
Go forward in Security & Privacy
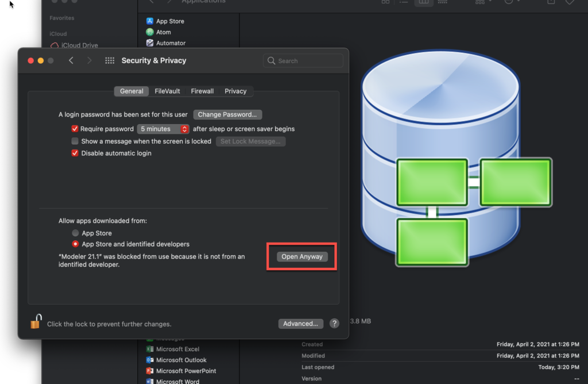click(x=89, y=60)
